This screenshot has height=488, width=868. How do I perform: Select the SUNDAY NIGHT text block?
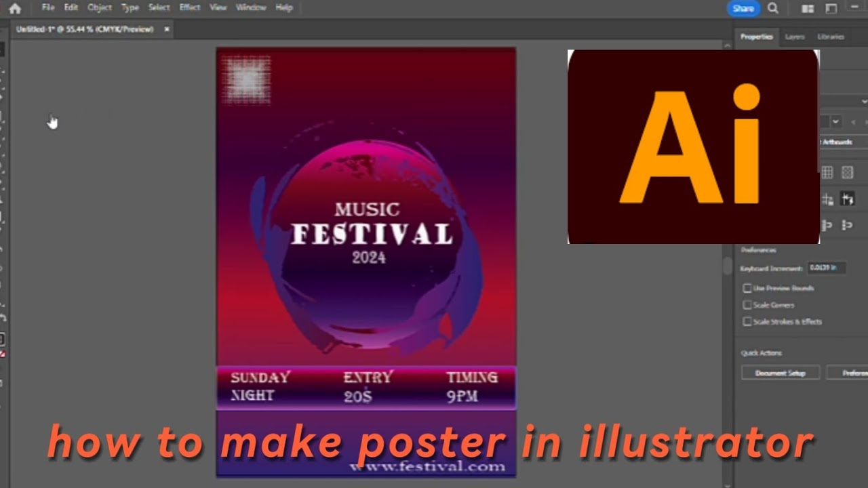tap(260, 386)
